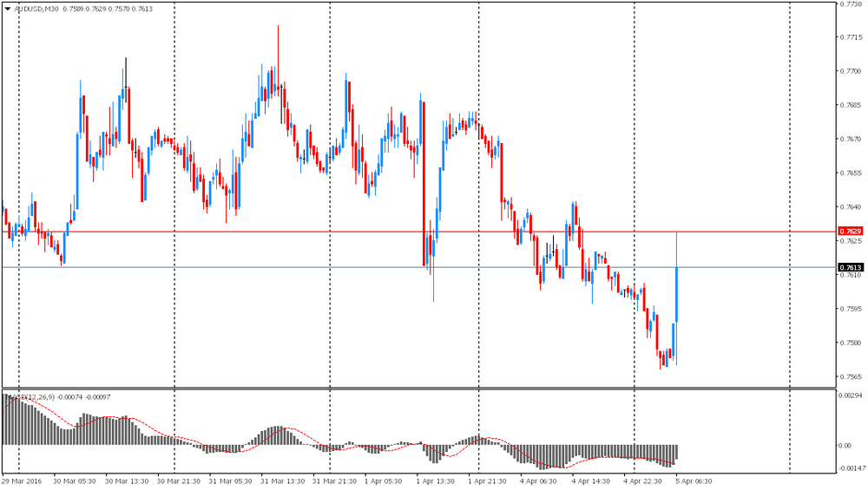Screen dimensions: 868x490
Task: Open the chart menu triangle beside AUDUSD
Action: coord(7,9)
